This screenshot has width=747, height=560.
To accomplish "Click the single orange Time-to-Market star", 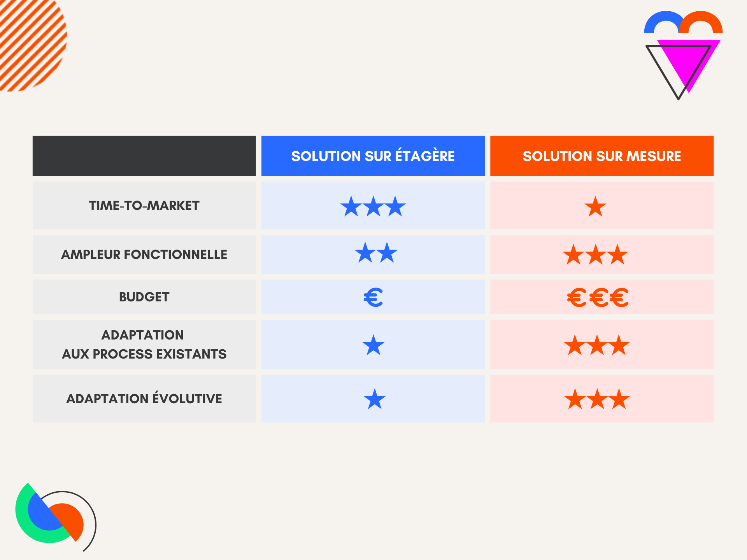I will pos(595,206).
